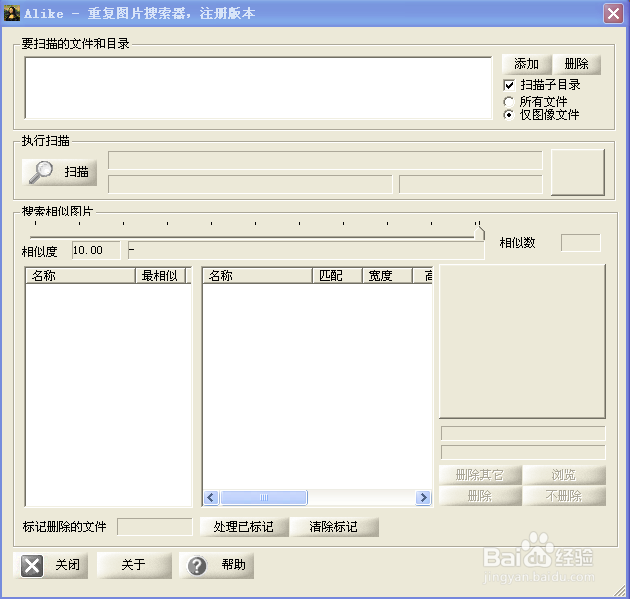Click inside the files and directories list box
Viewport: 630px width, 599px height.
click(258, 88)
